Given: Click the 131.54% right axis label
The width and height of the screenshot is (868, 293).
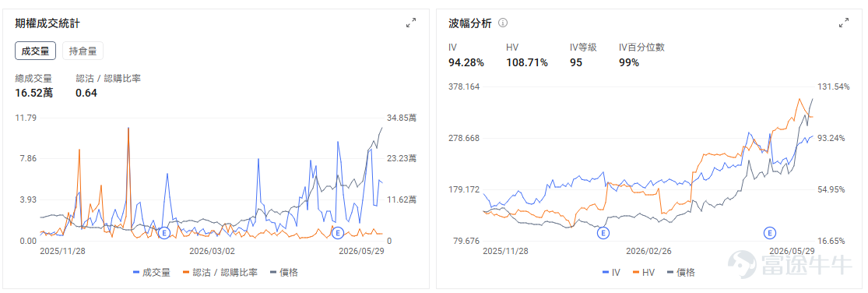Looking at the screenshot, I should [835, 87].
